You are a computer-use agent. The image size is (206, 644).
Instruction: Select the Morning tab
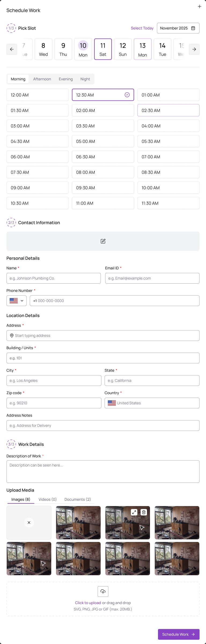tap(18, 79)
